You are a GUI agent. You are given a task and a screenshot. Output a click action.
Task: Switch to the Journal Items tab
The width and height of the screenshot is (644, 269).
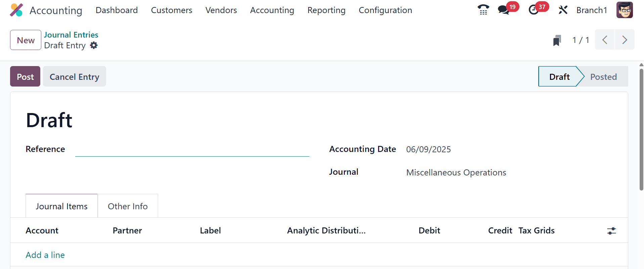62,206
